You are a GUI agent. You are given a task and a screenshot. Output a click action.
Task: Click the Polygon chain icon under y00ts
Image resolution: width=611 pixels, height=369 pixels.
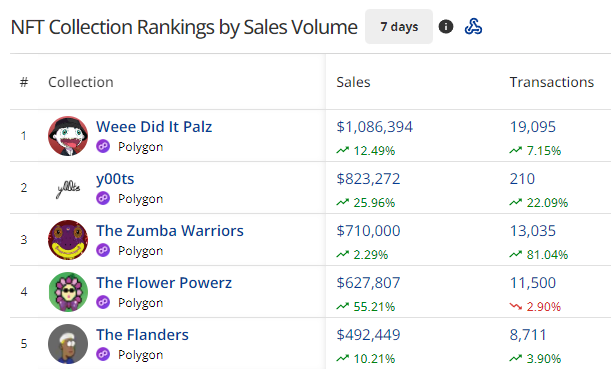(x=103, y=198)
